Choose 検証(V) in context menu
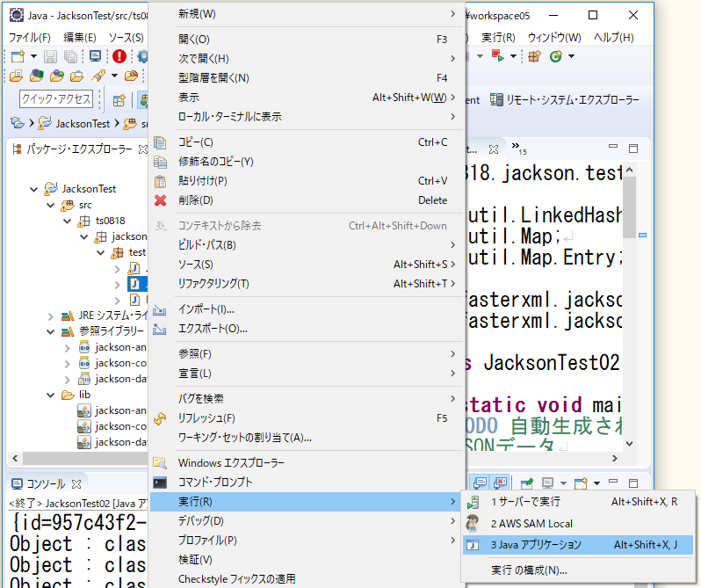The height and width of the screenshot is (588, 701). click(307, 560)
